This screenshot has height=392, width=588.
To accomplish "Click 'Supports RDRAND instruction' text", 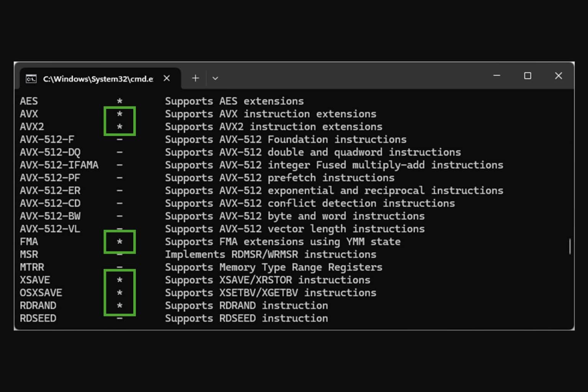I will 246,305.
